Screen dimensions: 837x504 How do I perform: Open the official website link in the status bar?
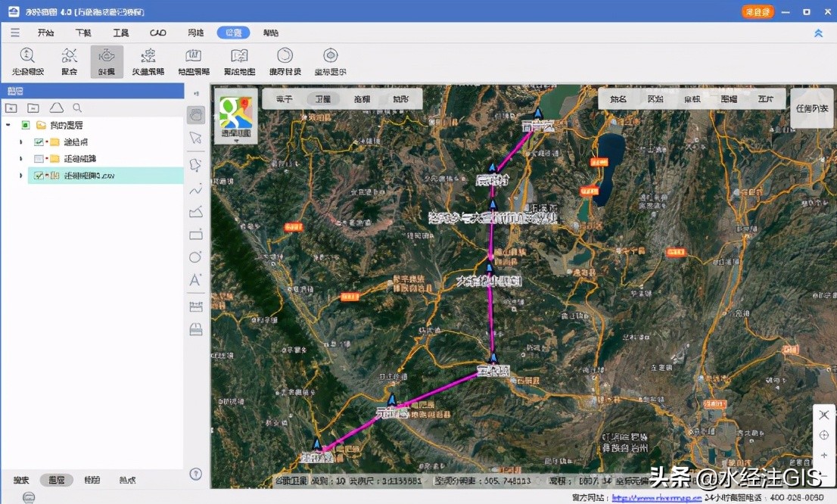[657, 498]
